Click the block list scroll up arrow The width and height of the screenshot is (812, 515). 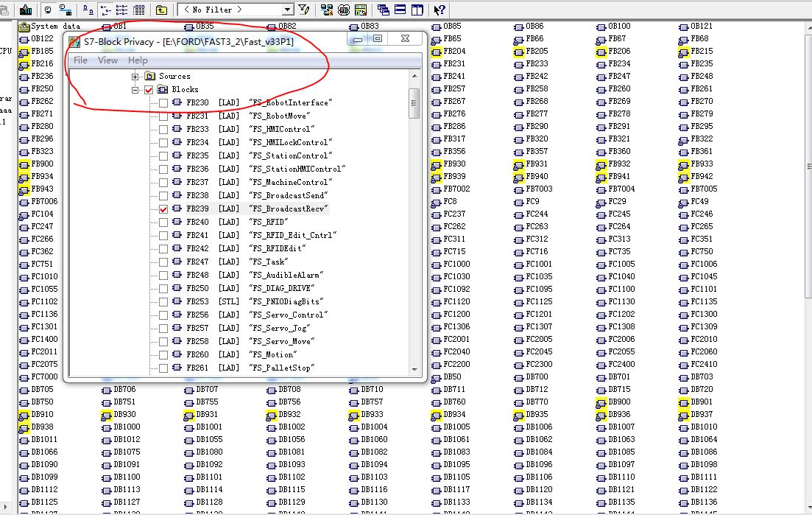(x=414, y=76)
